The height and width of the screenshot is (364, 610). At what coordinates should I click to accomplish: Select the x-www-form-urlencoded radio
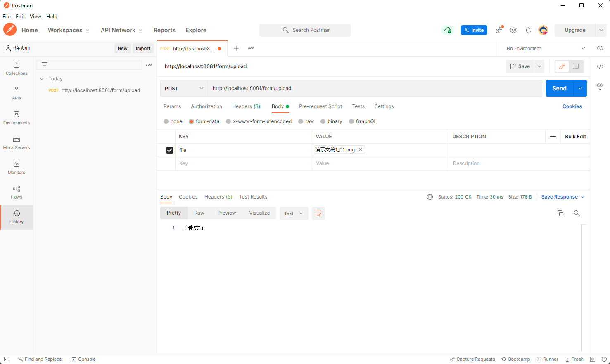(228, 121)
